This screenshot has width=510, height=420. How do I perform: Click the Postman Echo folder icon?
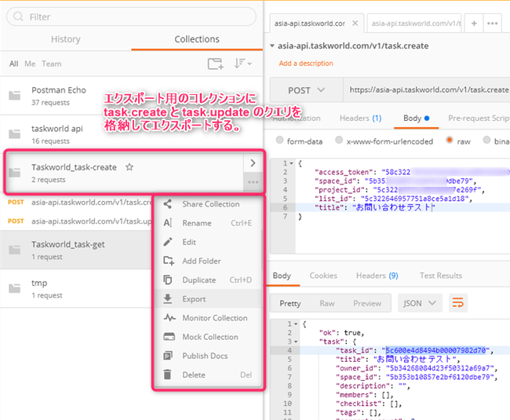click(15, 95)
